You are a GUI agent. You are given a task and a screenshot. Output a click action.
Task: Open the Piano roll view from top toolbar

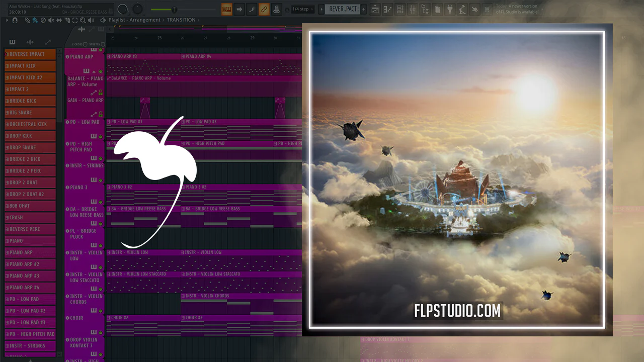[387, 9]
